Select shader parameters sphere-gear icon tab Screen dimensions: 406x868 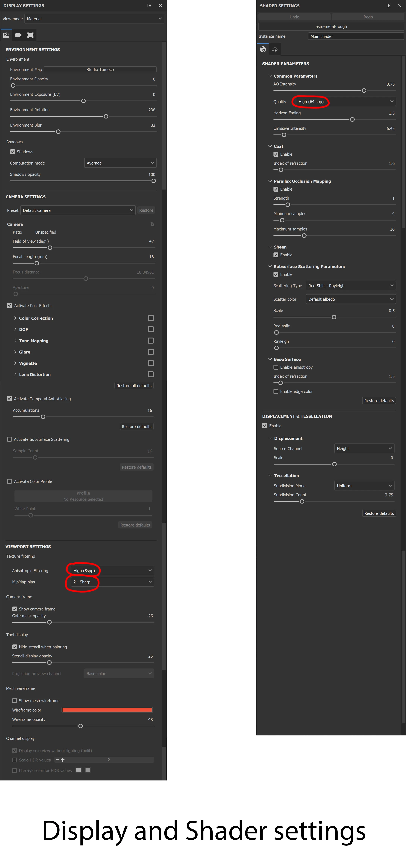263,50
